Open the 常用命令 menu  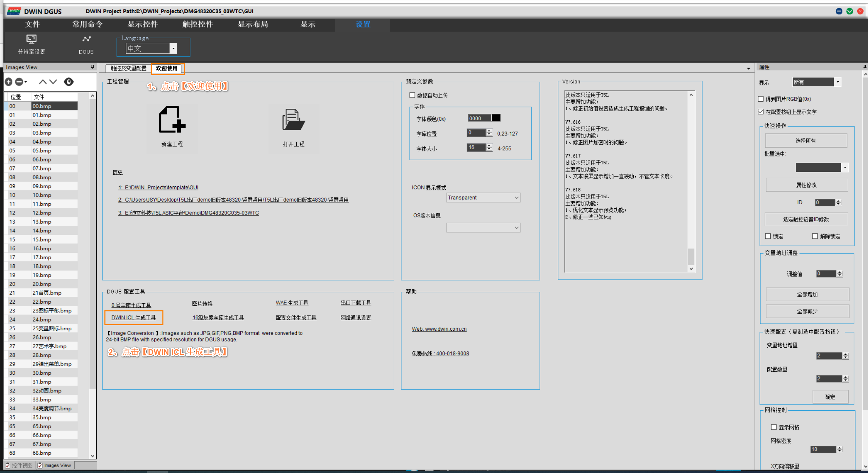[87, 24]
